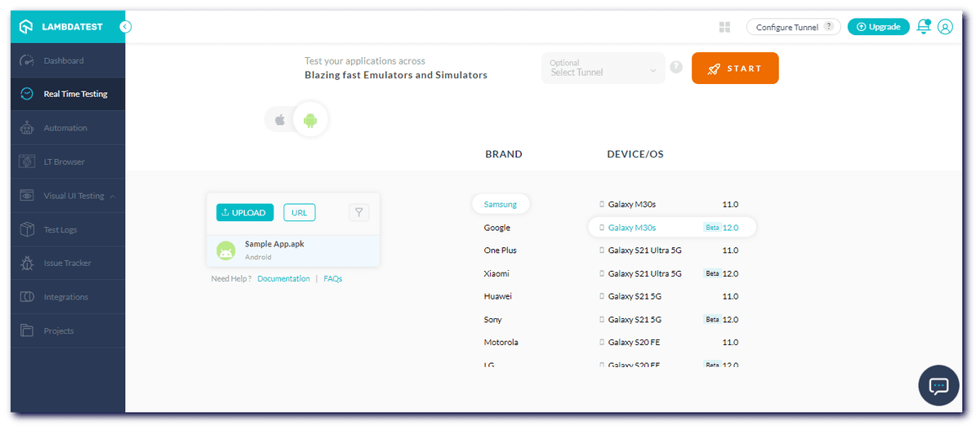The width and height of the screenshot is (980, 430).
Task: Click the Configure Tunnel button
Action: pos(794,27)
